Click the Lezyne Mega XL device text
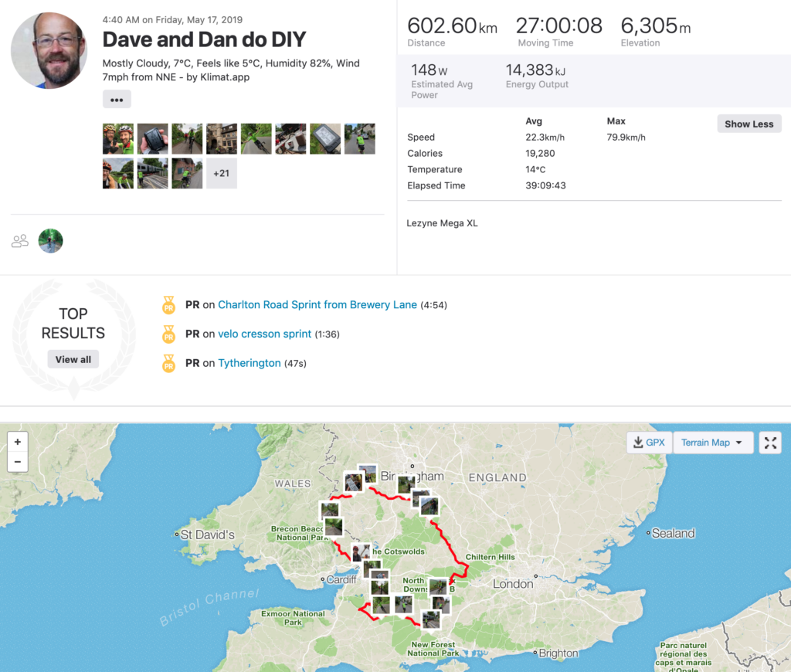 (442, 223)
